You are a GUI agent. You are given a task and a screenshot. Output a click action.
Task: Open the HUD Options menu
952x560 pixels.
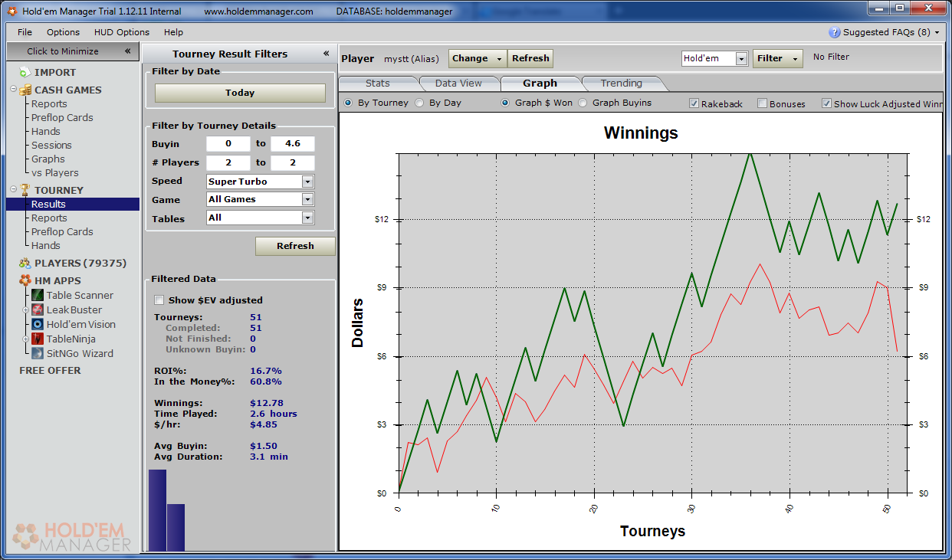coord(121,32)
